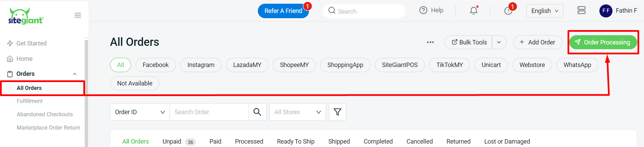Switch to the Unpaid orders tab
Image resolution: width=644 pixels, height=147 pixels.
(172, 142)
